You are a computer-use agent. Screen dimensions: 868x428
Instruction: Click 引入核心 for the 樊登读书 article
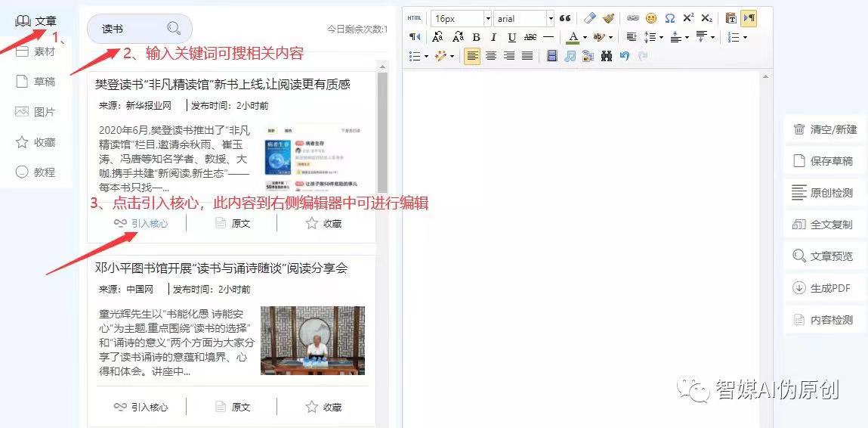(141, 223)
